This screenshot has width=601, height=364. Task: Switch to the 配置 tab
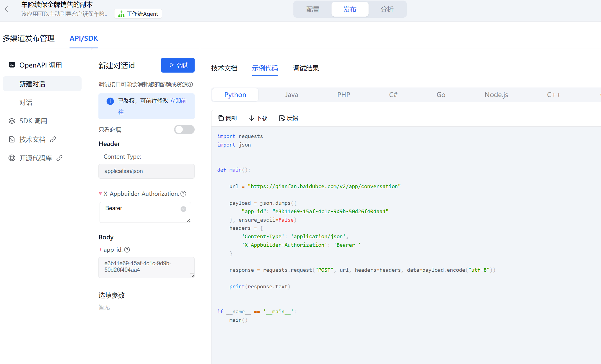(312, 9)
